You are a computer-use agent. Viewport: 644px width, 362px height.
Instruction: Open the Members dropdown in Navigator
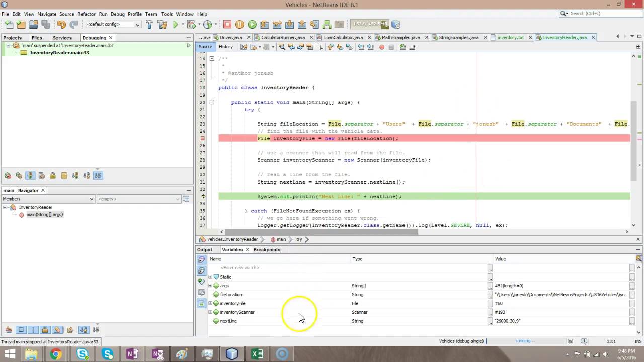[48, 199]
